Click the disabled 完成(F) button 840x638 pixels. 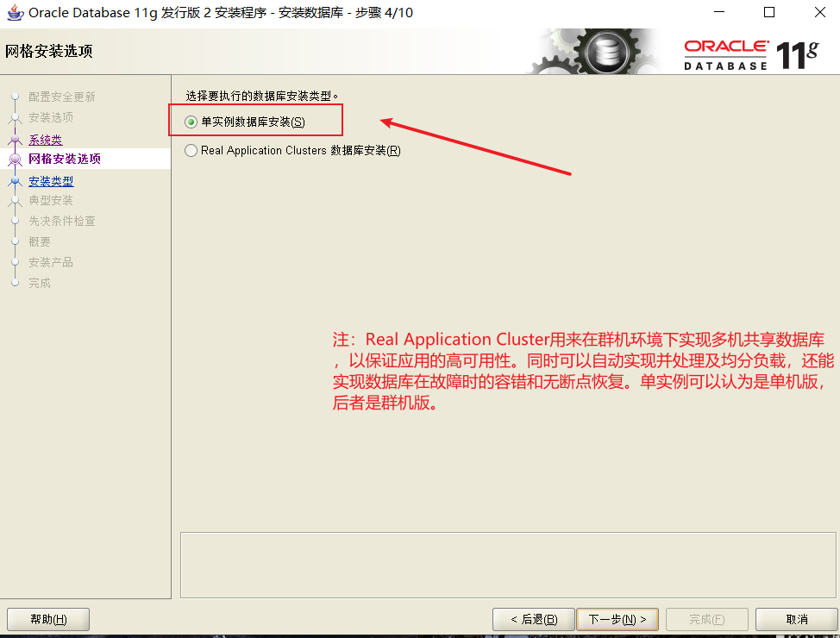706,619
